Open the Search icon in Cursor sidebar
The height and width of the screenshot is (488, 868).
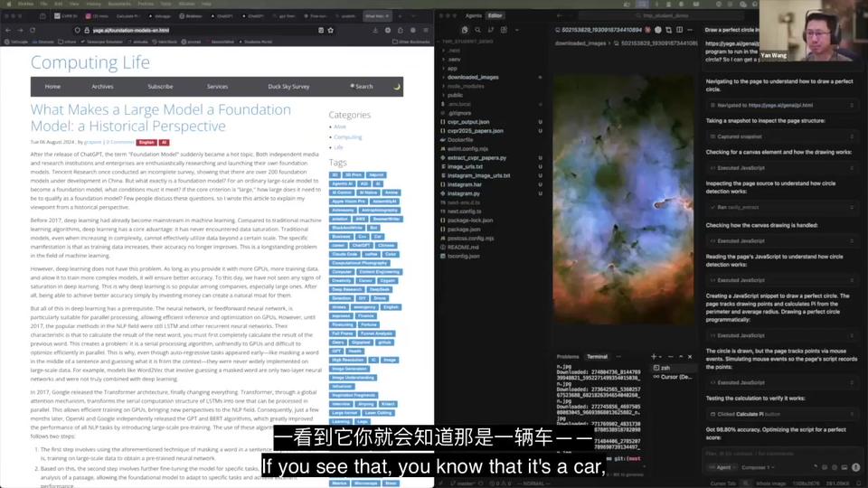coord(477,30)
